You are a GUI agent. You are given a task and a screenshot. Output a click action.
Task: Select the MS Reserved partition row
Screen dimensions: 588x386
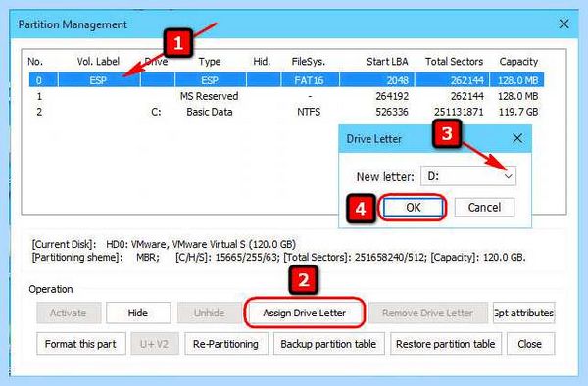click(286, 96)
